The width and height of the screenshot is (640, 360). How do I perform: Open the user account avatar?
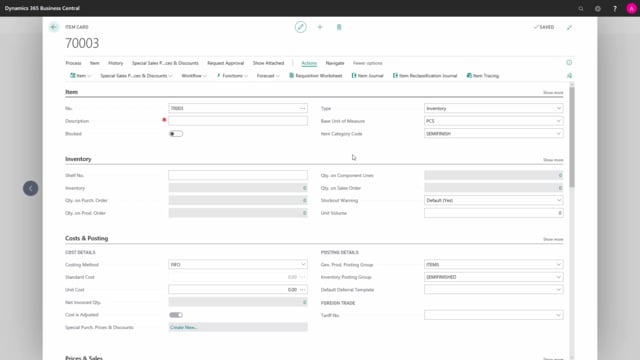tap(631, 8)
